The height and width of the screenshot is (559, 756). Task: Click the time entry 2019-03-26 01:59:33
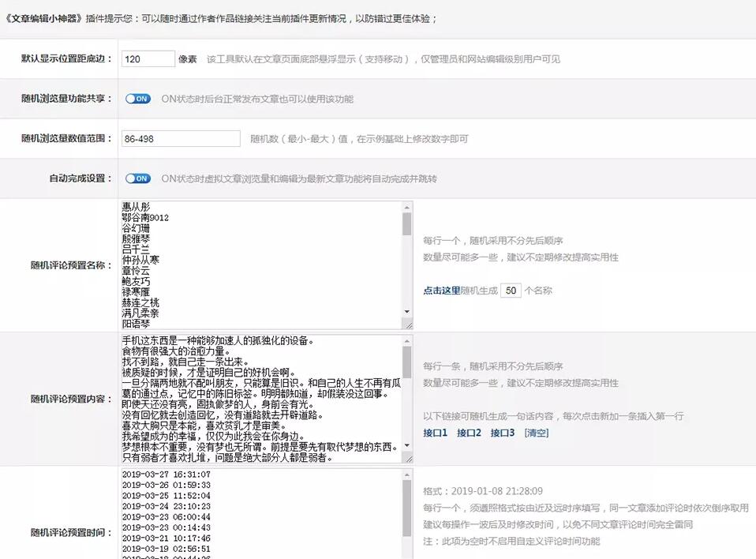tap(167, 485)
